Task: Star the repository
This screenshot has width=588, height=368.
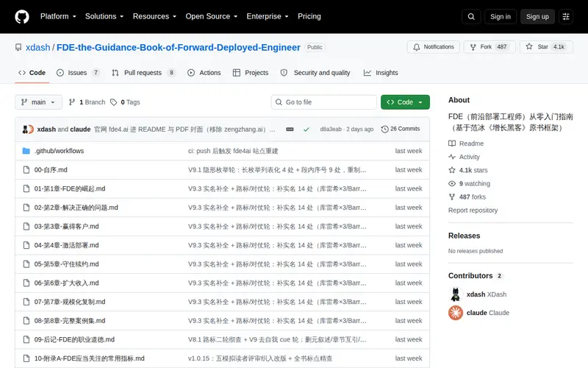Action: tap(546, 47)
